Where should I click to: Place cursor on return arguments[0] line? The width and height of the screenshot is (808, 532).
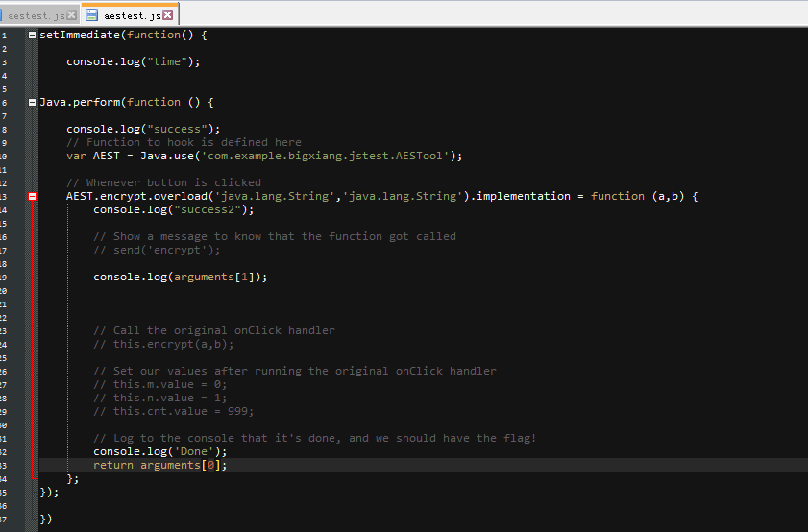point(159,465)
